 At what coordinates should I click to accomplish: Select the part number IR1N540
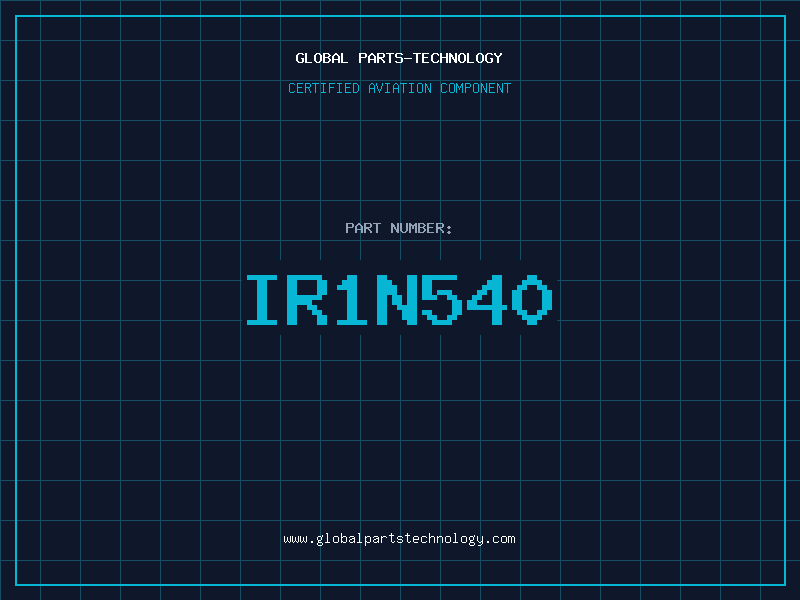(399, 300)
